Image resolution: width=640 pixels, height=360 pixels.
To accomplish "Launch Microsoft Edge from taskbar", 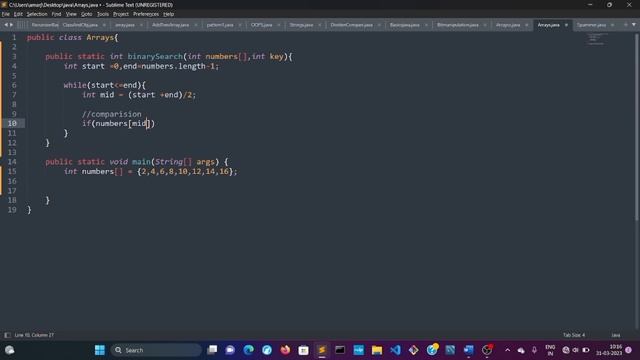I will tap(249, 350).
